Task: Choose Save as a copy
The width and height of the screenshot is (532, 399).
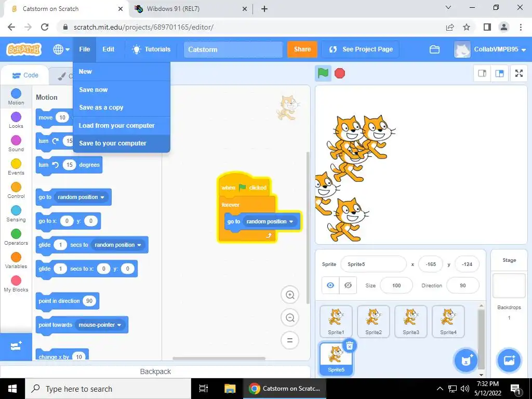Action: tap(122, 108)
